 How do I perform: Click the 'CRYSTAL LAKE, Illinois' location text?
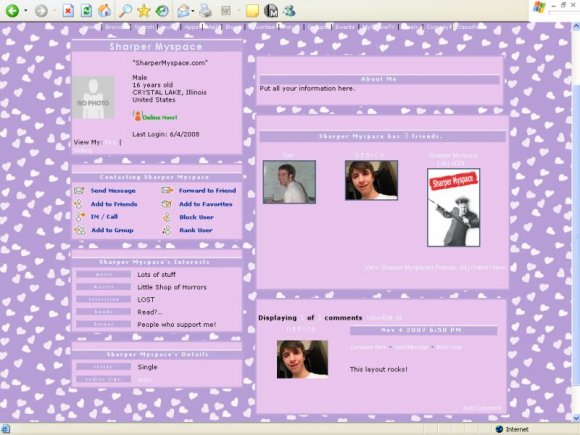169,92
